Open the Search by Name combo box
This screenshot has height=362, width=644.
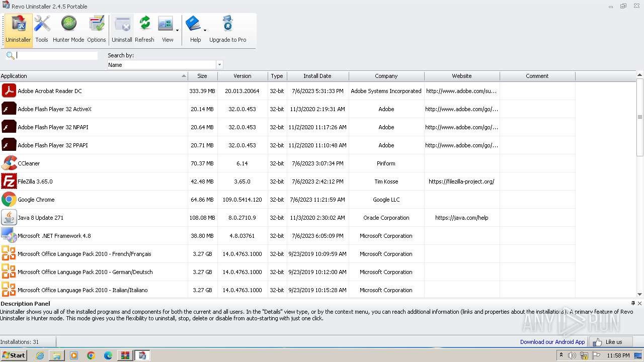[x=165, y=64]
